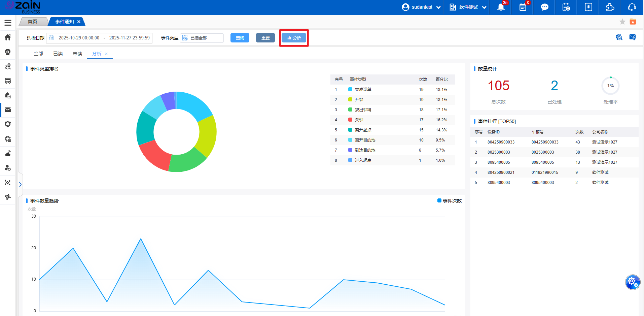The height and width of the screenshot is (316, 644).
Task: Click the hamburger menu icon
Action: (x=8, y=23)
